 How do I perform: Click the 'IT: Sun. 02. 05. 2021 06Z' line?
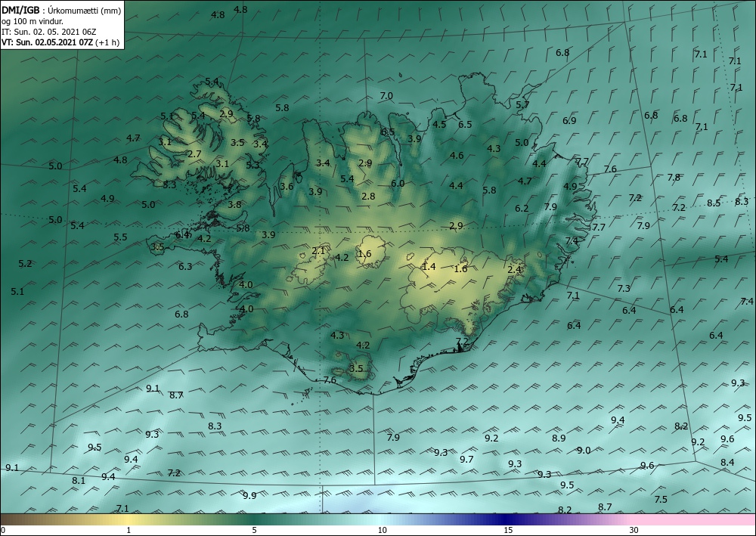[x=48, y=32]
